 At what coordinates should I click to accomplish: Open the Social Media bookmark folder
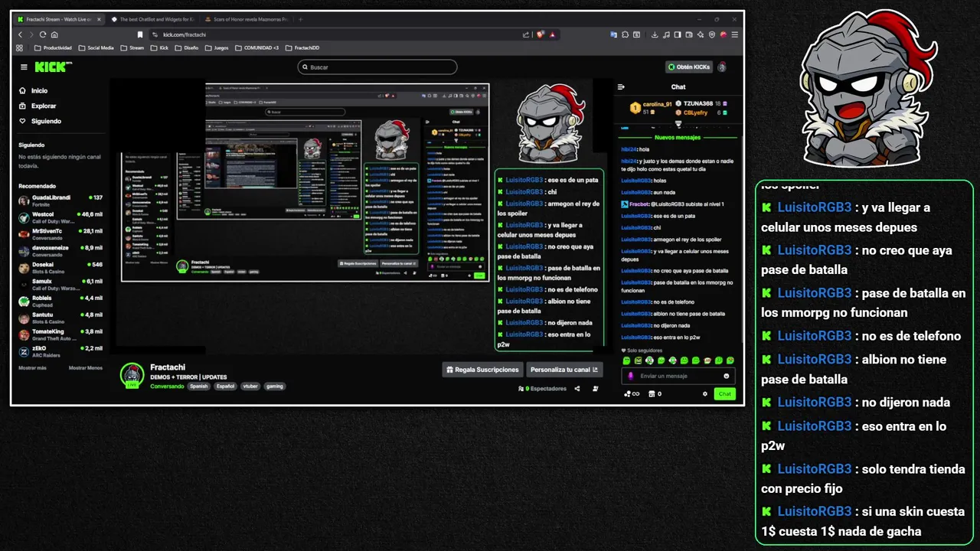pyautogui.click(x=96, y=47)
